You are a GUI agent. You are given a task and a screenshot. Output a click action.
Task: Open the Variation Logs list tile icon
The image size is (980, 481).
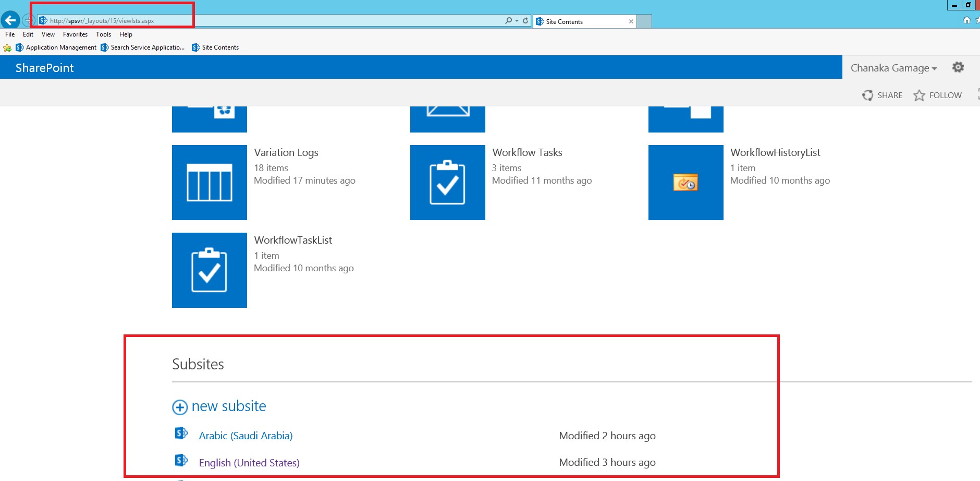click(x=209, y=183)
